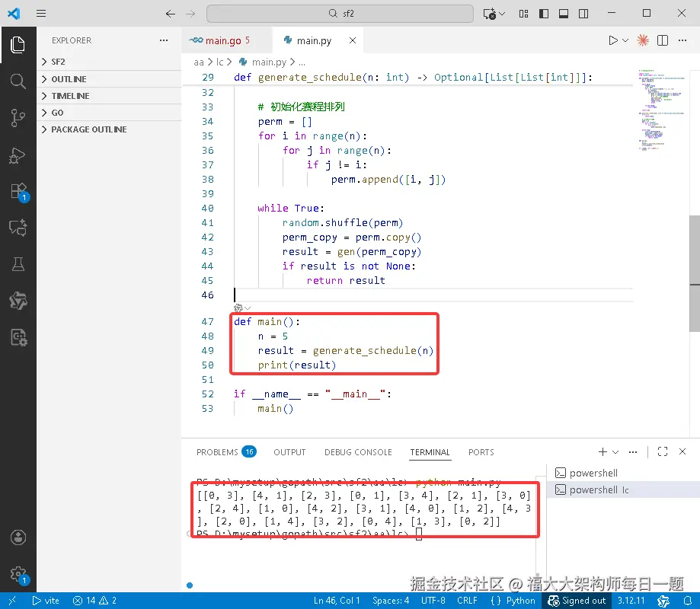Open terminal panel more actions ellipsis
Image resolution: width=700 pixels, height=609 pixels.
pos(632,452)
